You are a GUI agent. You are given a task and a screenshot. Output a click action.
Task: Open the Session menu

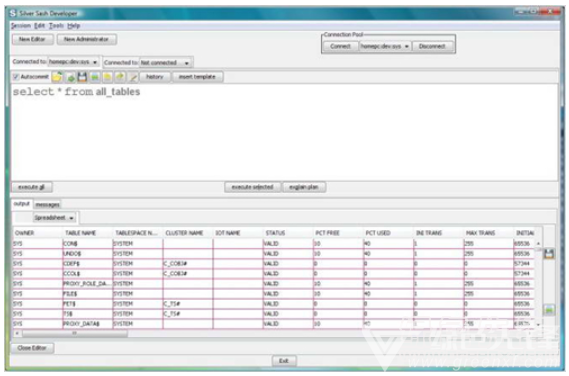point(21,26)
